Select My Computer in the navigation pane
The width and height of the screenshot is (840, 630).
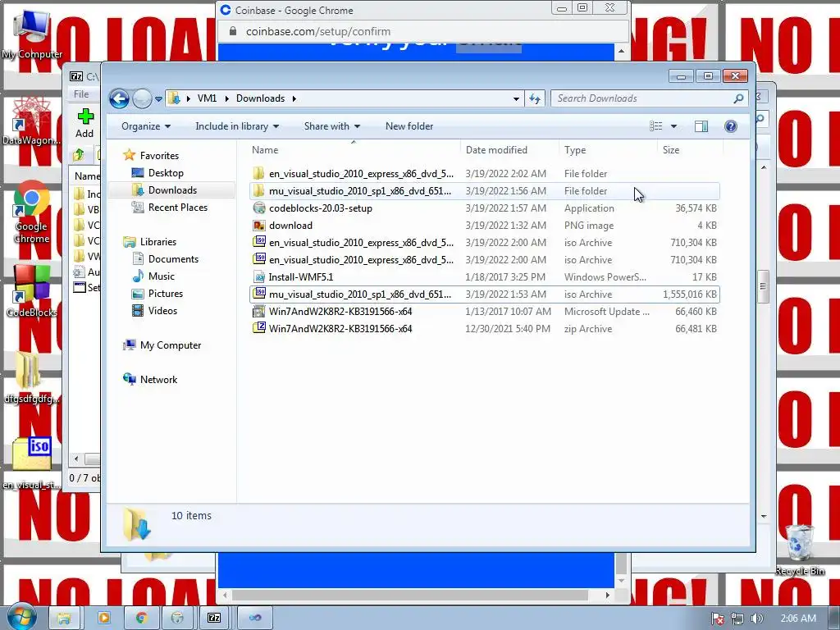click(x=171, y=345)
